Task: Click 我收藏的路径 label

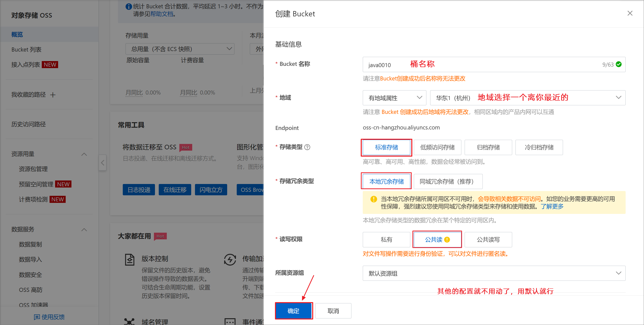Action: [x=28, y=95]
